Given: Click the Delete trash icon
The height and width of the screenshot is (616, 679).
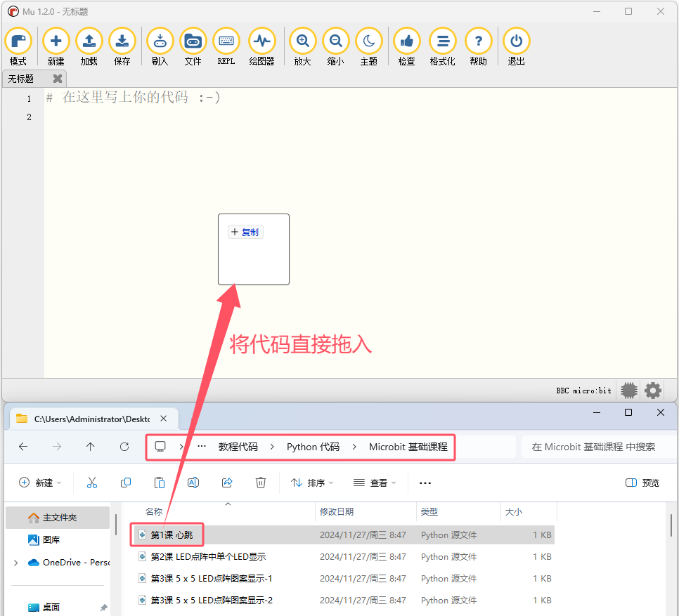Looking at the screenshot, I should (260, 483).
